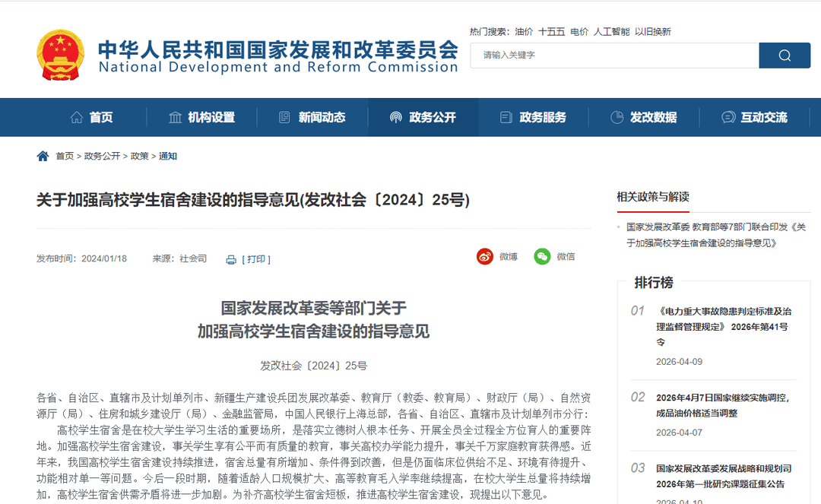Screen dimensions: 821x504
Task: Click the 相关政策与解读 heading tab
Action: (x=653, y=198)
